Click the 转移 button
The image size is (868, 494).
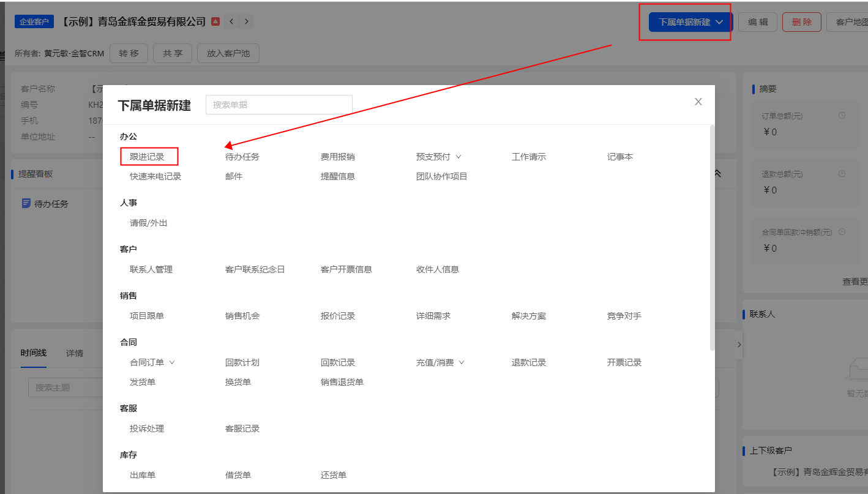tap(129, 53)
